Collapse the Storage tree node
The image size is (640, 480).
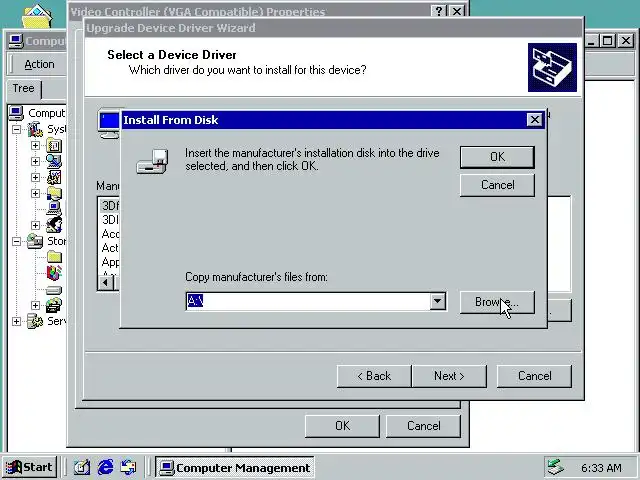pos(16,242)
